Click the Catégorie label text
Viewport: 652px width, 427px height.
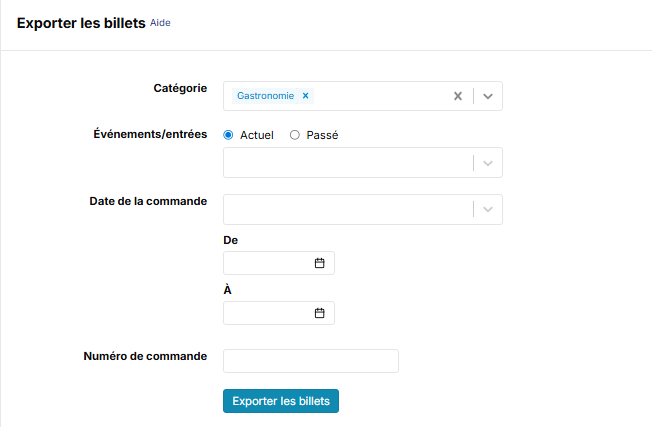[180, 88]
